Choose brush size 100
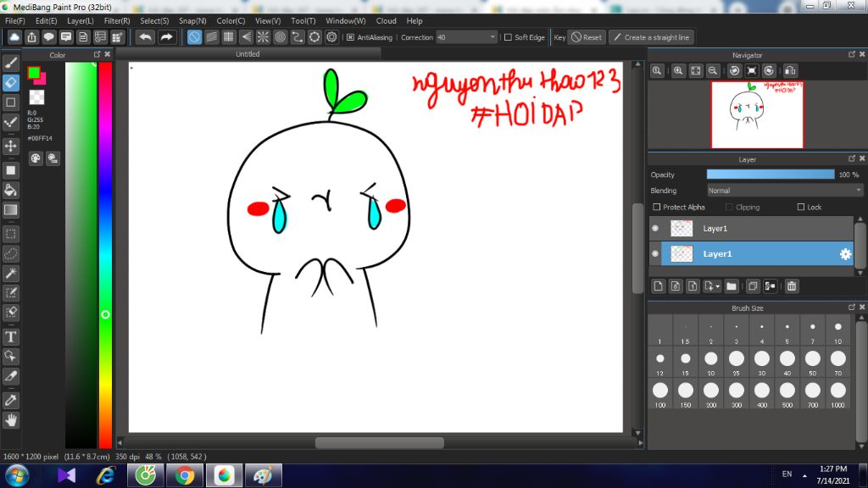Screen dimensions: 868x488 point(659,395)
